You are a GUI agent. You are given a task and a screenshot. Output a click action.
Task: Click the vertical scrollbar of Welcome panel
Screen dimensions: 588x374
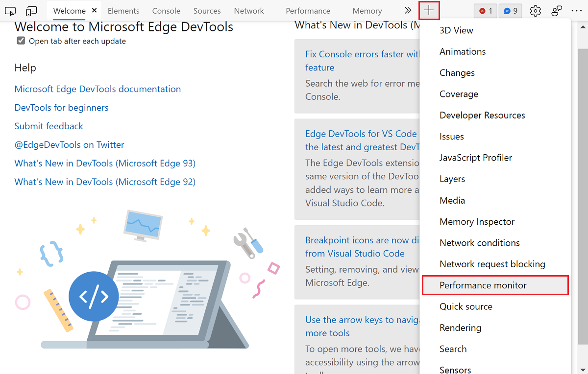[583, 197]
